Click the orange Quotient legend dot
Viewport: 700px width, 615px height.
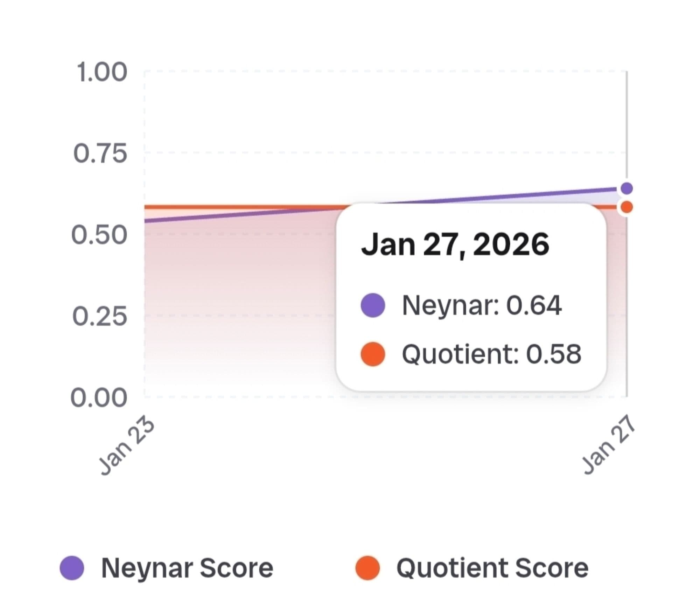click(367, 568)
